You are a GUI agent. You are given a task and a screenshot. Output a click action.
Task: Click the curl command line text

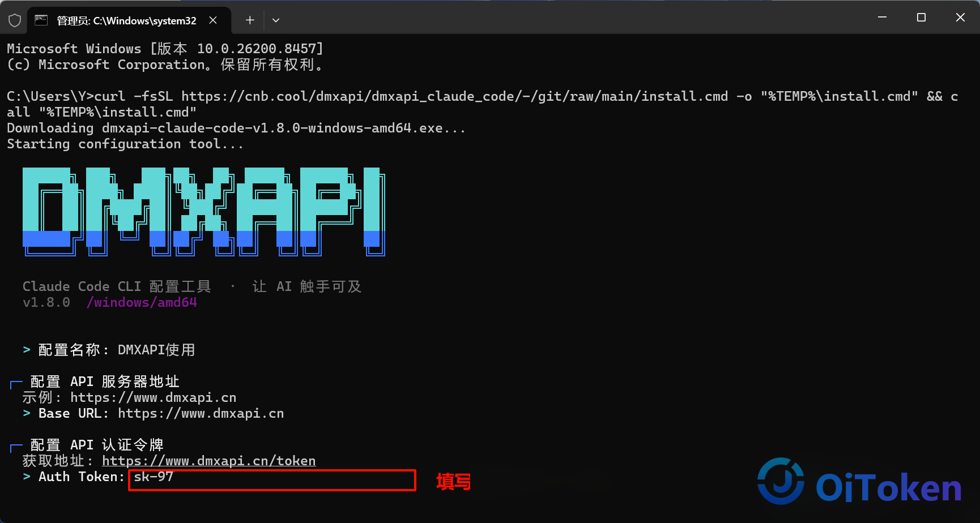[483, 104]
